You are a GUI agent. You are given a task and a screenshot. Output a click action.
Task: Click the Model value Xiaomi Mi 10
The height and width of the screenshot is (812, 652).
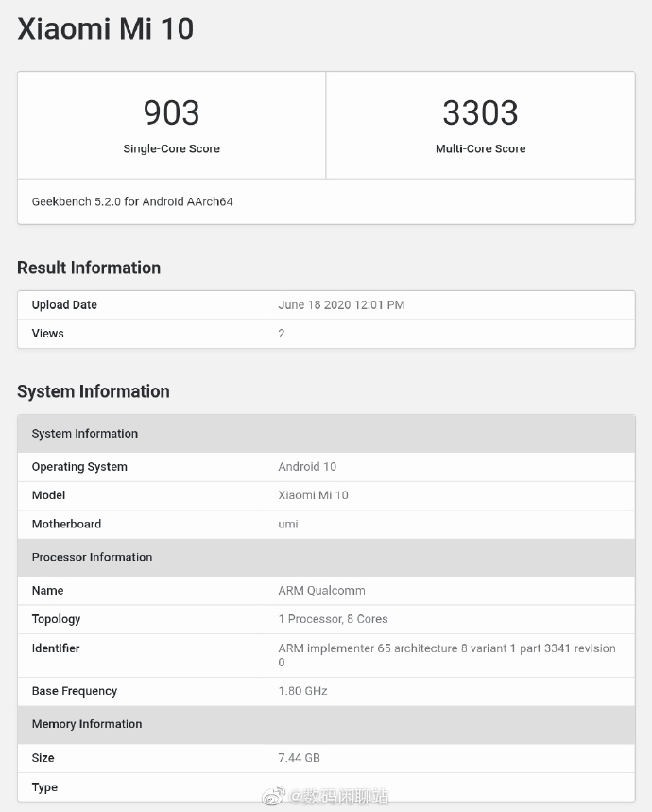[x=313, y=494]
